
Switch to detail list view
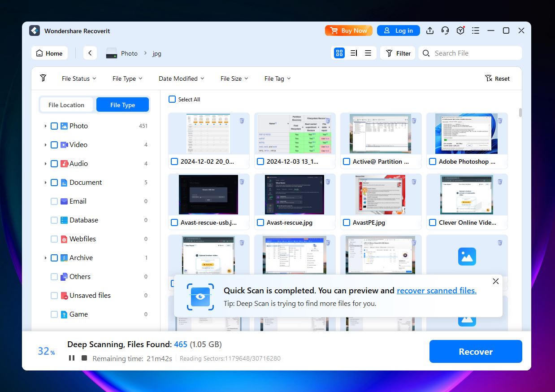pos(354,53)
